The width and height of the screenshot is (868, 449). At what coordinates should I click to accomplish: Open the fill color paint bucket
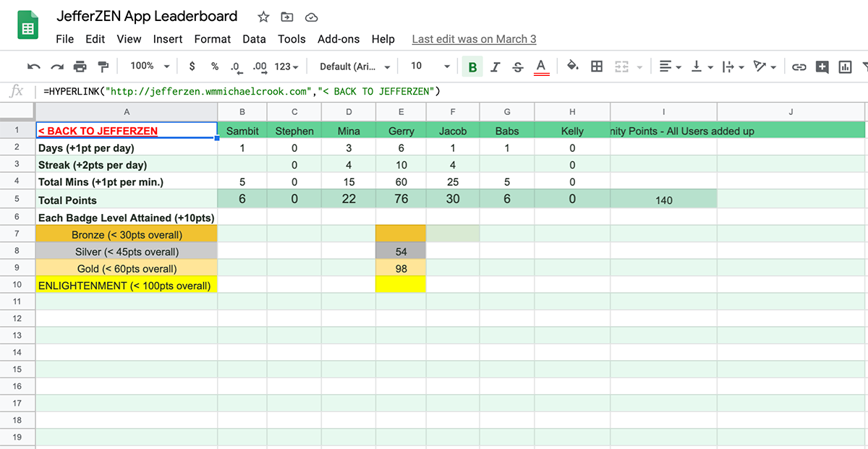[x=572, y=67]
